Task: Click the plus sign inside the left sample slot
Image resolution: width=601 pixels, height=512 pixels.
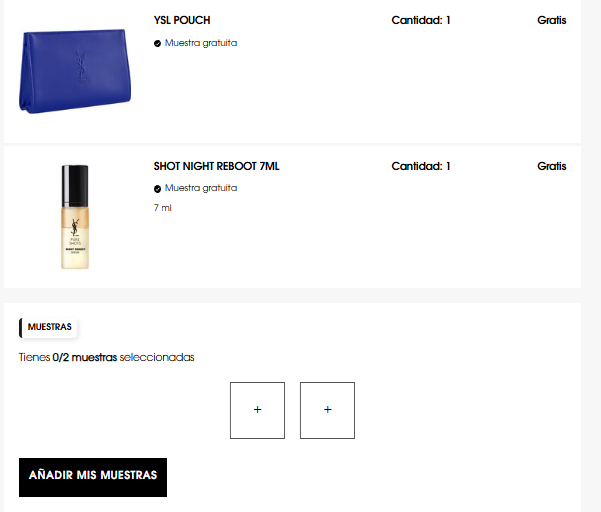Action: tap(258, 410)
